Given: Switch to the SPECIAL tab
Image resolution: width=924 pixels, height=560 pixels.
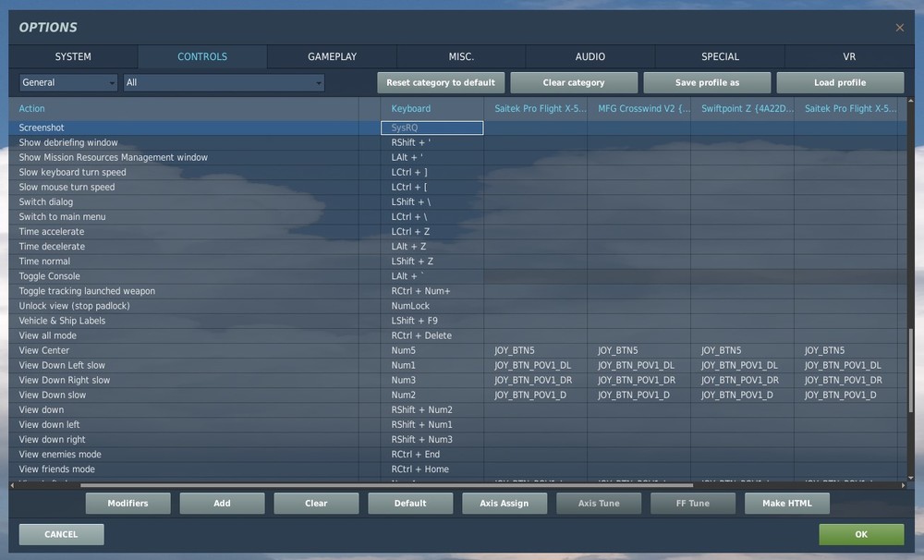Looking at the screenshot, I should coord(720,56).
